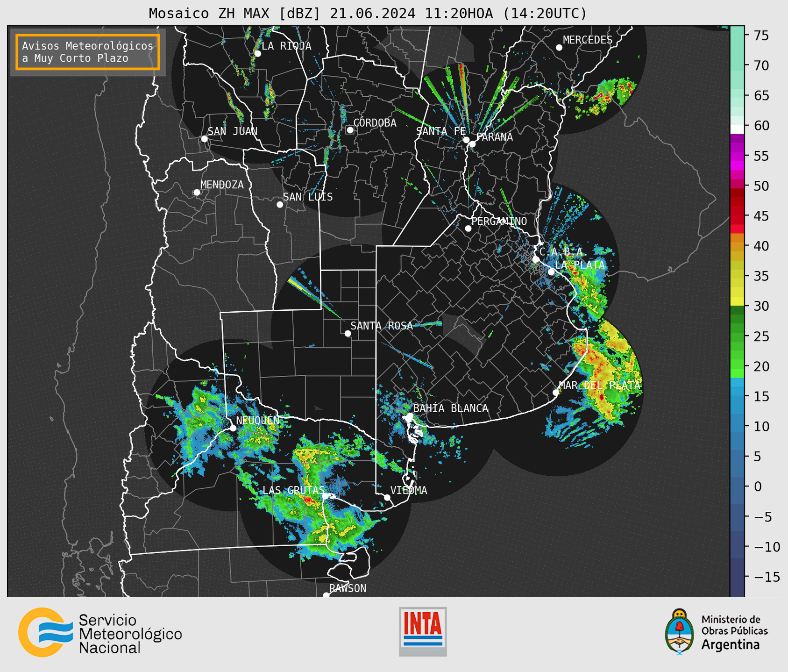Screen dimensions: 788x672
Task: Click the Ministerio de Obras Públicas emblem
Action: [x=680, y=631]
